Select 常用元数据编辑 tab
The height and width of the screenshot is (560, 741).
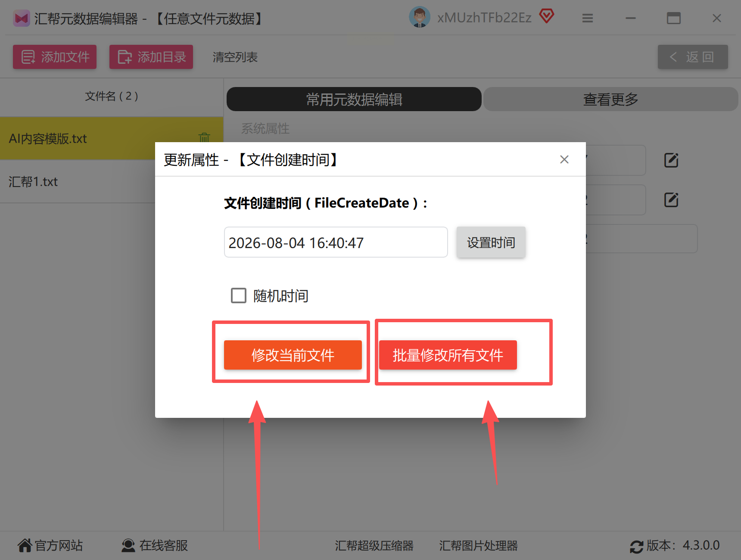354,99
